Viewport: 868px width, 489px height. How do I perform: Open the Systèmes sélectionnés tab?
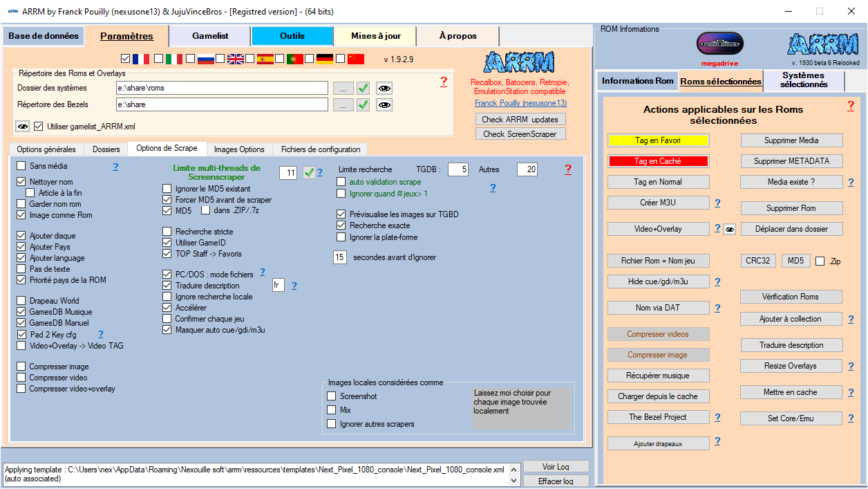803,80
